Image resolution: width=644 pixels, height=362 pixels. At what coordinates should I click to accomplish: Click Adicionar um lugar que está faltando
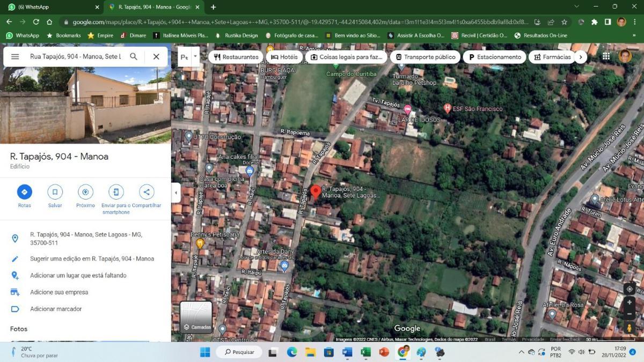[x=85, y=275]
